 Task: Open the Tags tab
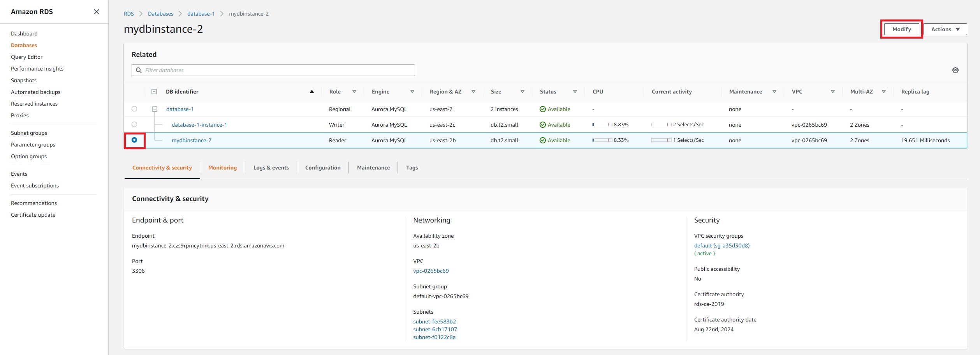412,168
